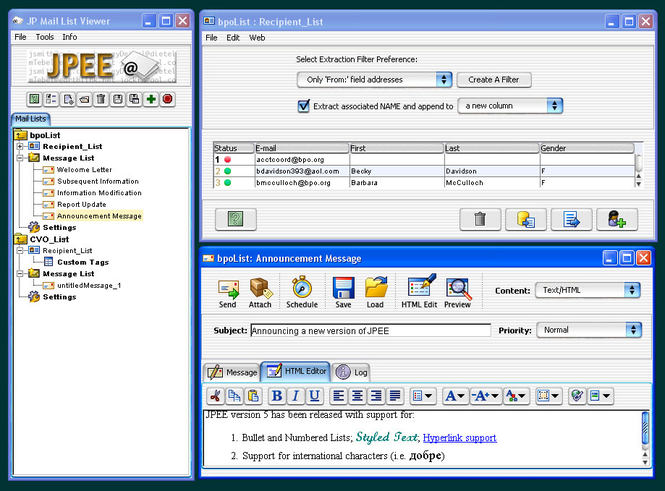Open the extraction filter preference dropdown
This screenshot has width=665, height=491.
(374, 80)
